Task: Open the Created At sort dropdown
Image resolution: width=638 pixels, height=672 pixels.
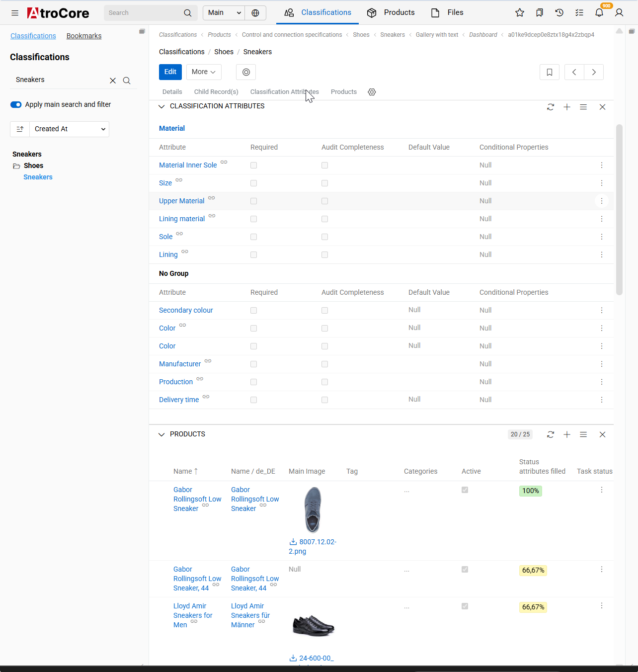Action: tap(70, 129)
